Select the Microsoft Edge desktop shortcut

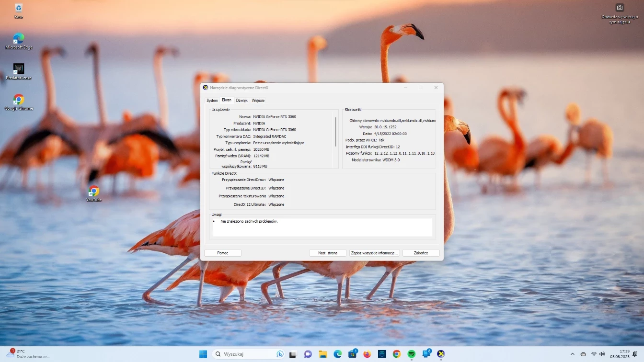click(18, 41)
